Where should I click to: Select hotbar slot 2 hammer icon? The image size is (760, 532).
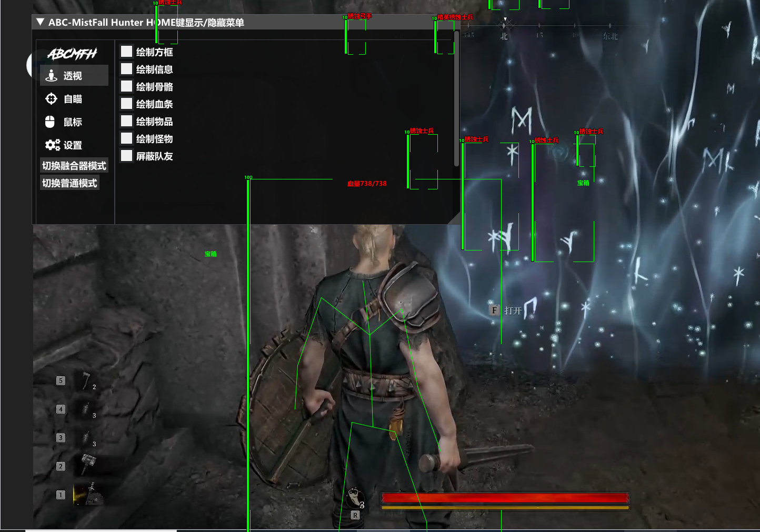point(88,465)
